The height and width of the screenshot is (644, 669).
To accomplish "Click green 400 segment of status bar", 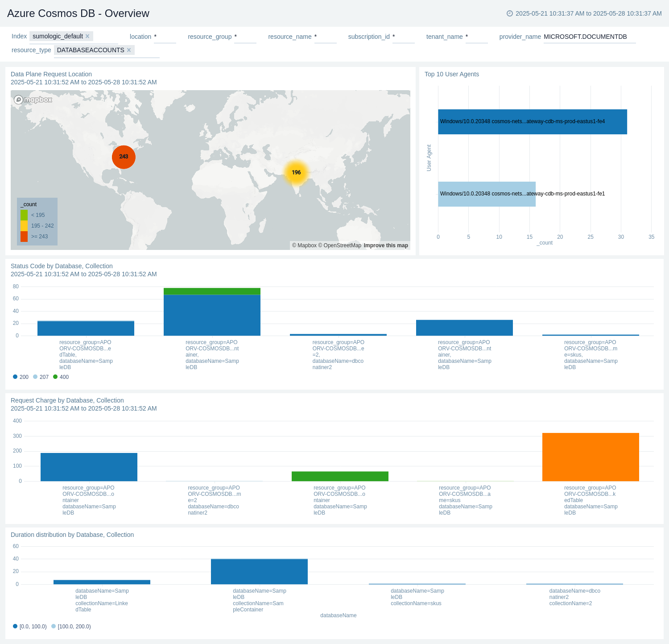I will [212, 291].
